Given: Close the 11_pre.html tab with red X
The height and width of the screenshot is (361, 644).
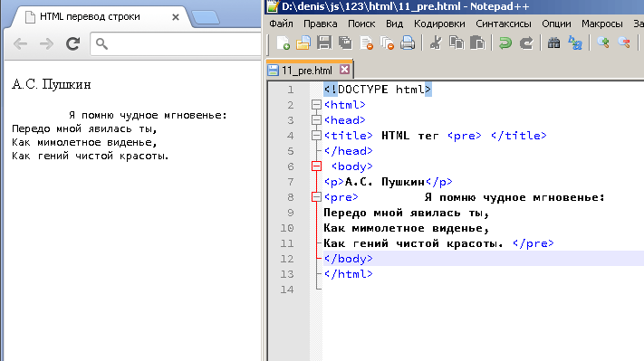Looking at the screenshot, I should click(x=344, y=70).
